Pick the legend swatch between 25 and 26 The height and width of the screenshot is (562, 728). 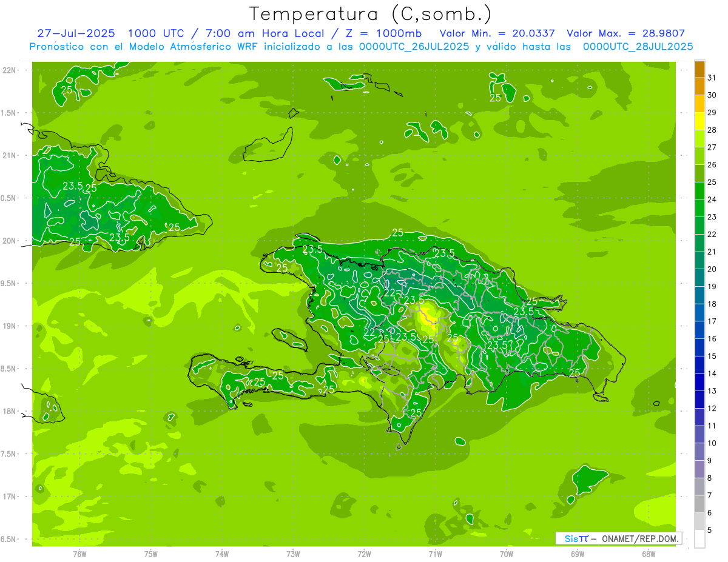pyautogui.click(x=699, y=173)
